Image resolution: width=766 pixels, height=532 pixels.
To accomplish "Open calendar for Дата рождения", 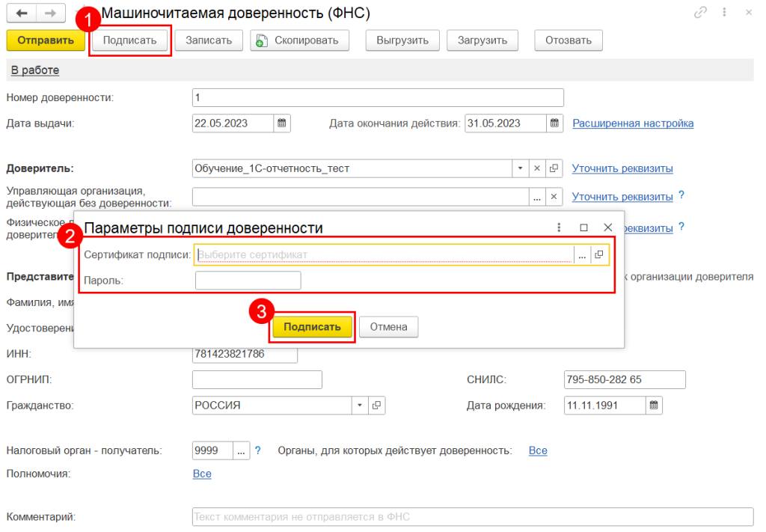I will click(x=654, y=406).
